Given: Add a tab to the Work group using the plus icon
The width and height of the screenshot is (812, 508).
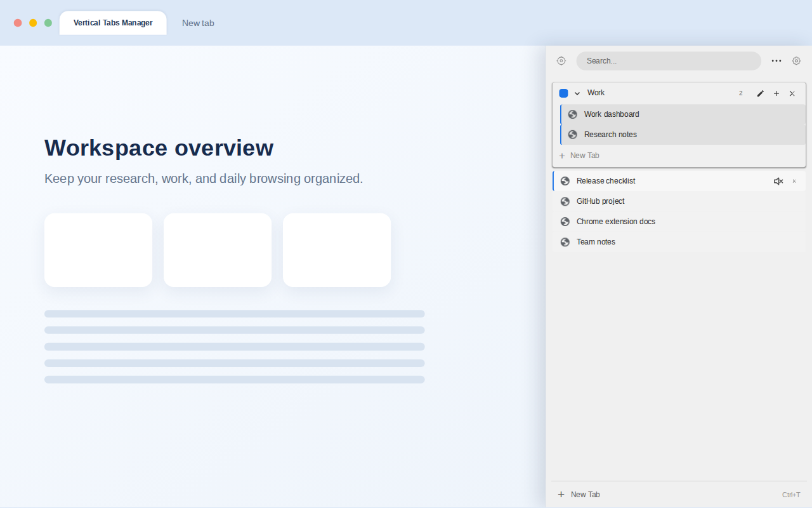Looking at the screenshot, I should coord(776,93).
